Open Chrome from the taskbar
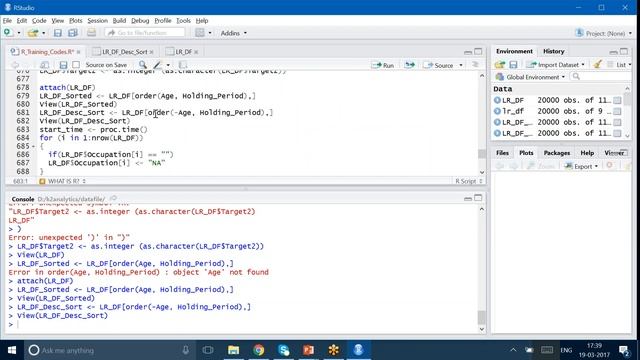 (258, 350)
